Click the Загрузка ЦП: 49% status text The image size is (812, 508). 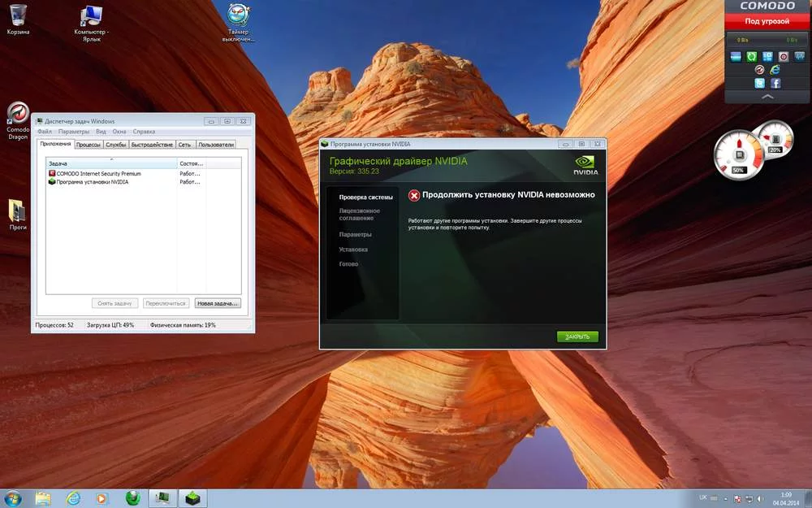(x=110, y=325)
